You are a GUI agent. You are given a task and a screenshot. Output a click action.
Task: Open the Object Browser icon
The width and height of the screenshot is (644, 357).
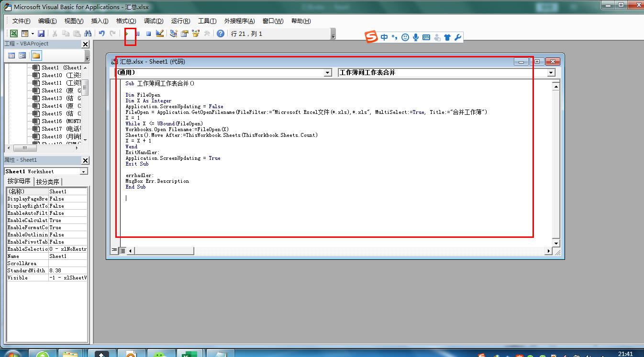196,33
